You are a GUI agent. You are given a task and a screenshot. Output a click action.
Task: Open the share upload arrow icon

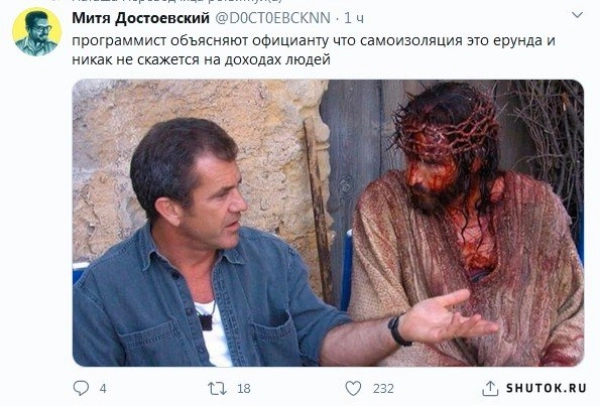point(490,388)
